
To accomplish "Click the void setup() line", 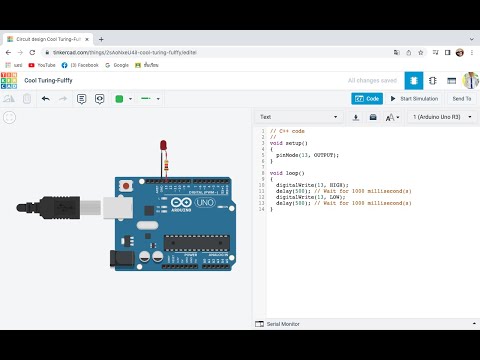I will coord(289,143).
